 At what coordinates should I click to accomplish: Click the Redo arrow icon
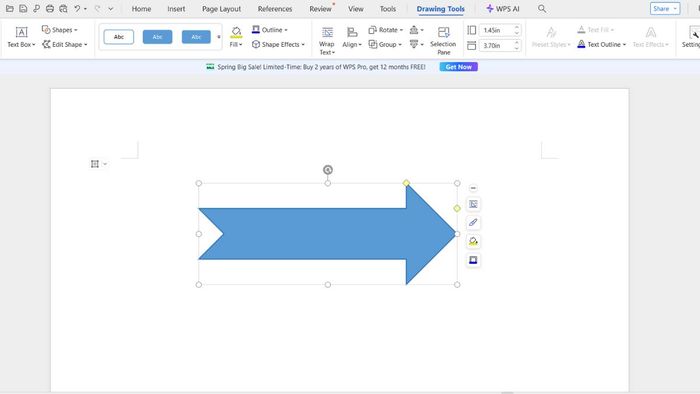(x=97, y=8)
